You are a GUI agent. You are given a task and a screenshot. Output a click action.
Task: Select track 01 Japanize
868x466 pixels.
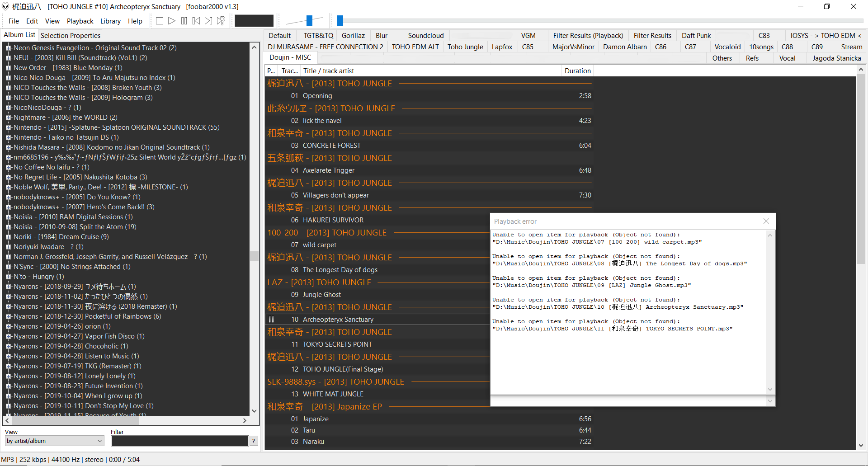click(x=429, y=419)
